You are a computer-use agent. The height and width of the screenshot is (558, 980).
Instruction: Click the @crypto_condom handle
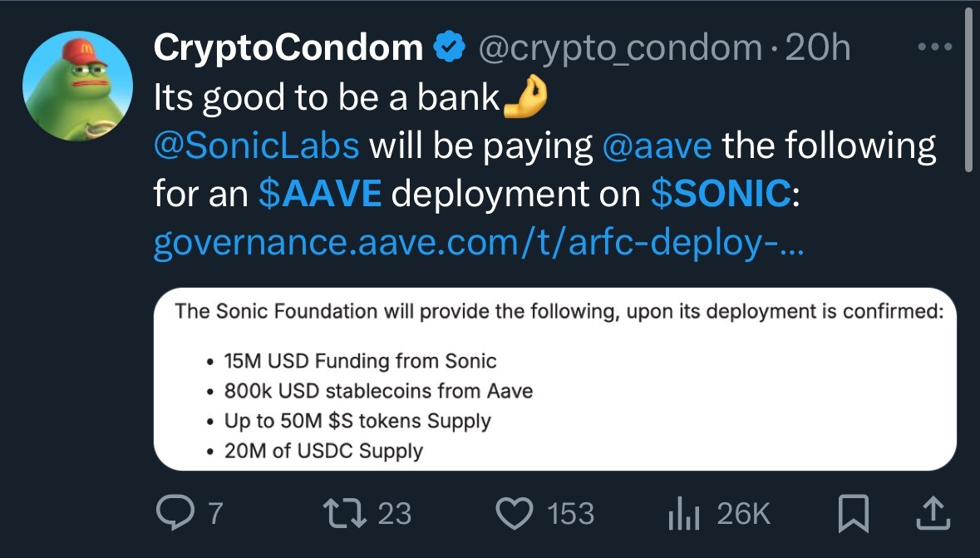coord(618,50)
